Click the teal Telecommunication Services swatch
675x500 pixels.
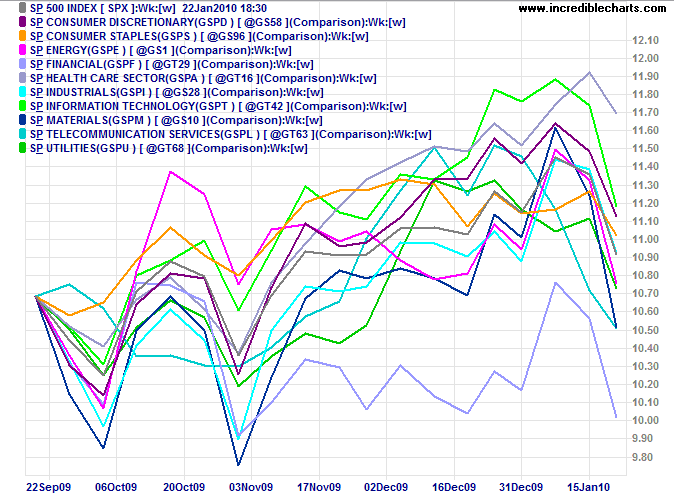pyautogui.click(x=22, y=134)
